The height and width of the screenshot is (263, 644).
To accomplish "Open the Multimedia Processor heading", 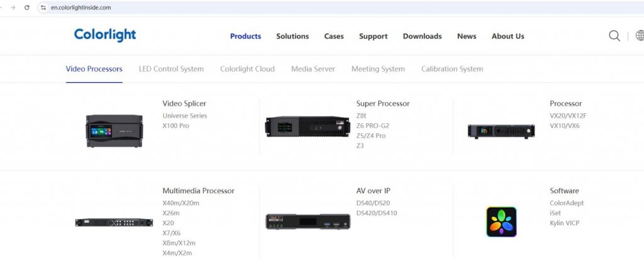I will point(198,191).
